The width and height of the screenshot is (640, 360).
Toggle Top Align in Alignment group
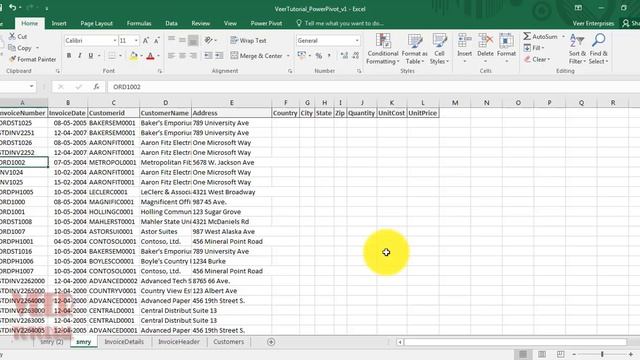171,40
